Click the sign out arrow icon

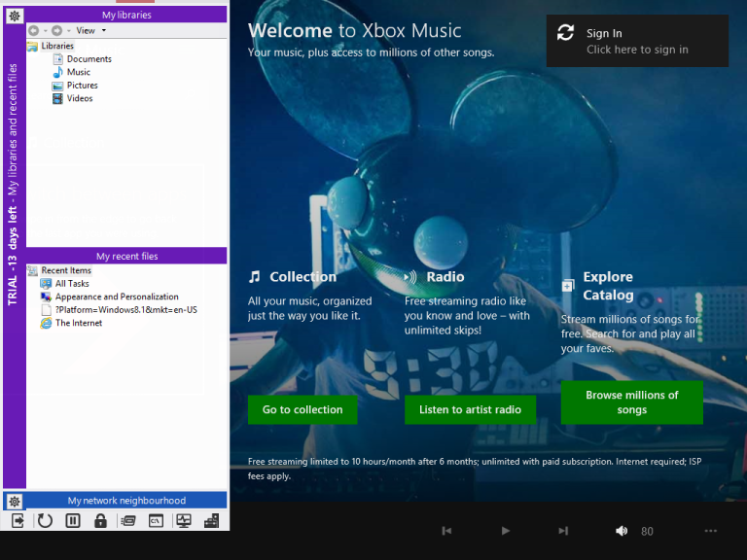pyautogui.click(x=18, y=521)
